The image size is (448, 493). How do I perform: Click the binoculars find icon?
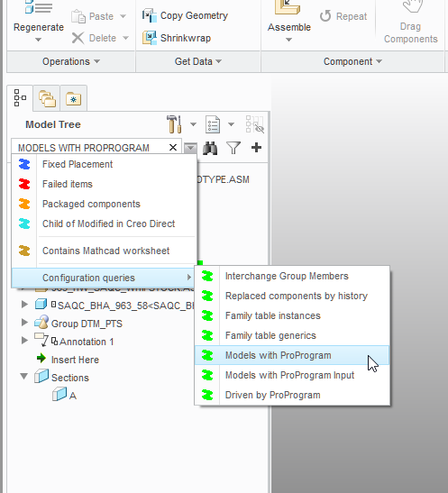[x=210, y=148]
